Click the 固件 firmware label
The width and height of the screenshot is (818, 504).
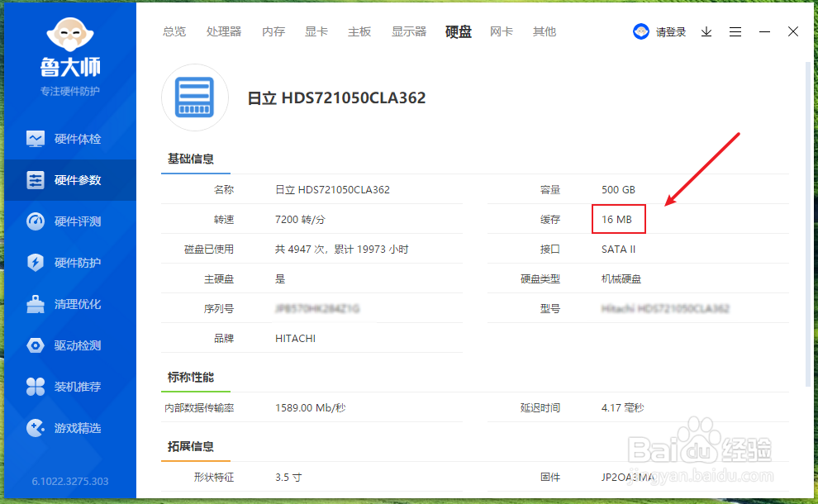click(549, 478)
